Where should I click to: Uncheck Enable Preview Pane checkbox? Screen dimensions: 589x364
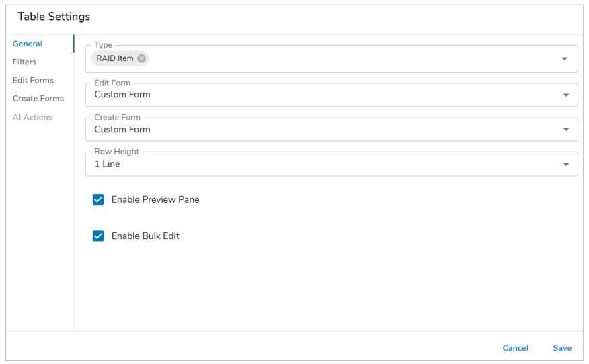tap(98, 199)
